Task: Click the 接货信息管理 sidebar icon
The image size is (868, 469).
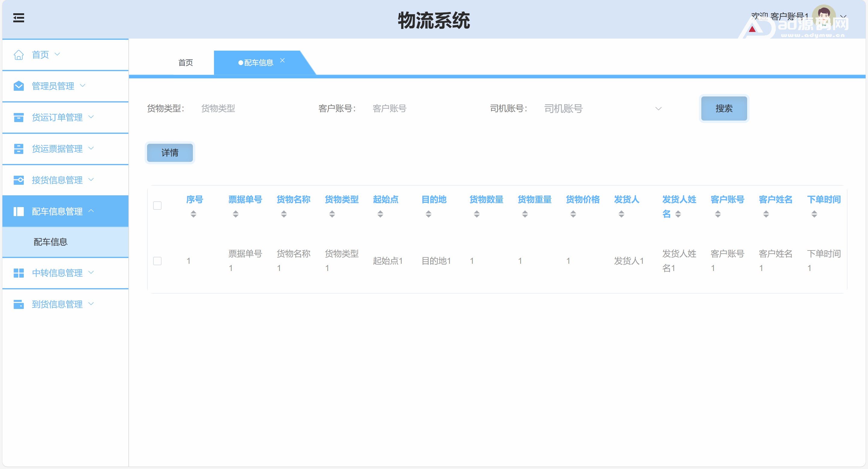Action: click(x=18, y=180)
